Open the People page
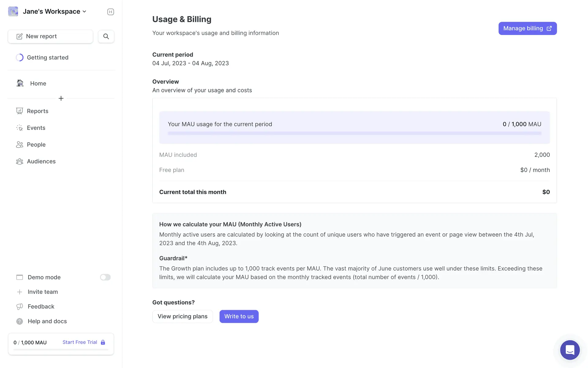Image resolution: width=588 pixels, height=368 pixels. coord(36,145)
